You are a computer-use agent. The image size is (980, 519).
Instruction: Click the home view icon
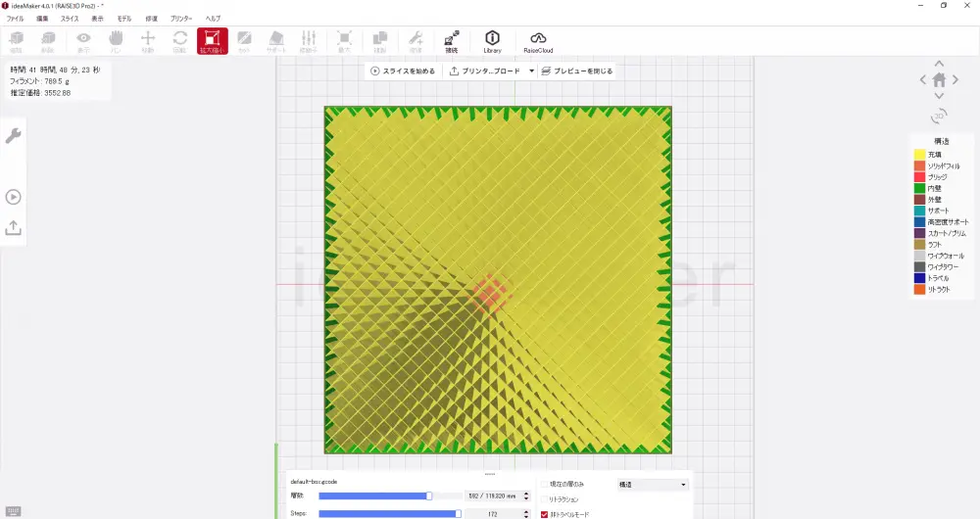(939, 79)
